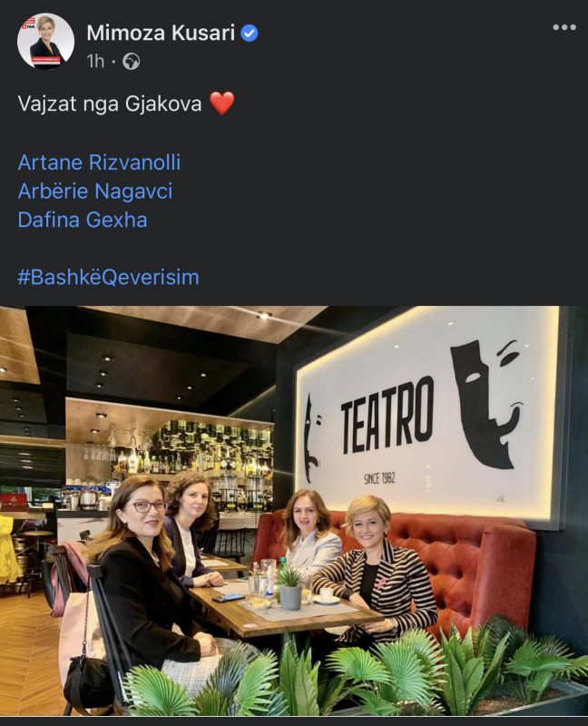Click the blue verified badge icon
The height and width of the screenshot is (726, 588).
click(250, 34)
